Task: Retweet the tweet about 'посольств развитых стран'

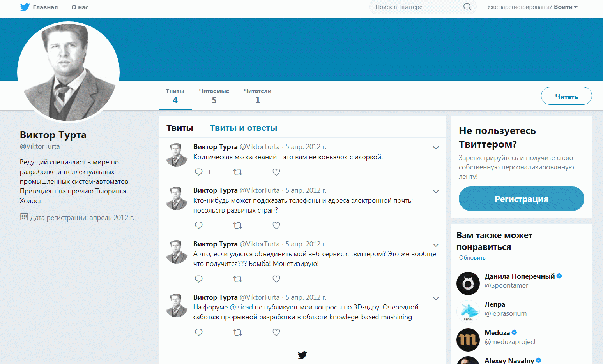Action: click(238, 225)
